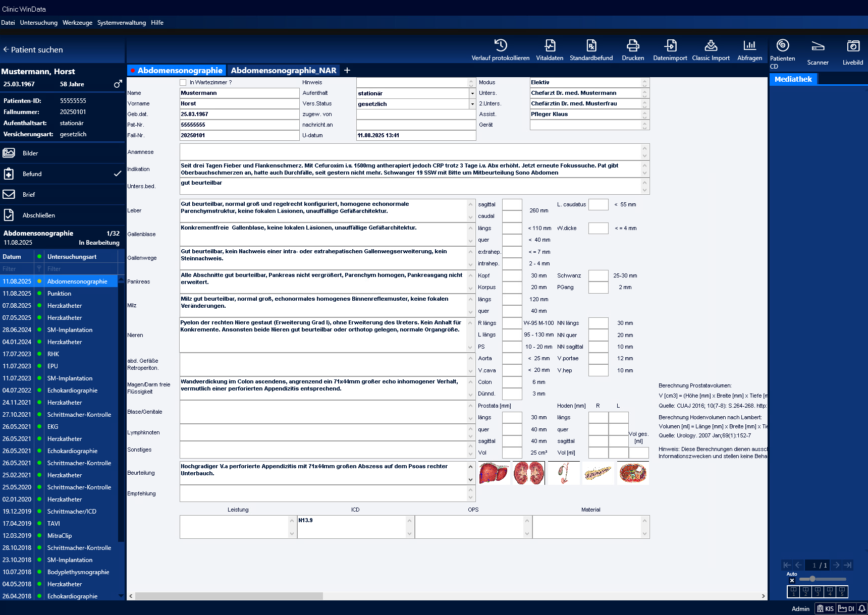868x615 pixels.
Task: Open the Befund section
Action: (63, 174)
